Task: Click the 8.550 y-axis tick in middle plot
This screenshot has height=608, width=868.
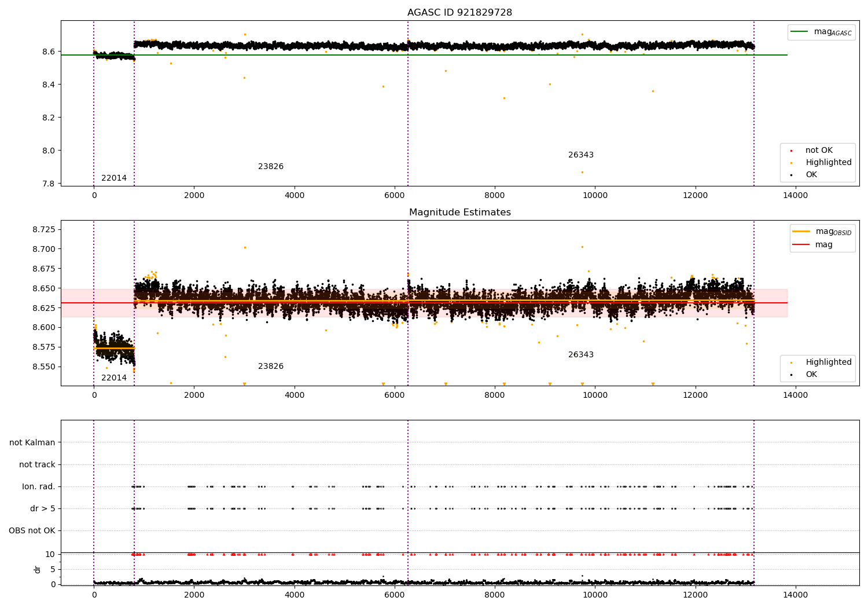Action: [x=44, y=367]
